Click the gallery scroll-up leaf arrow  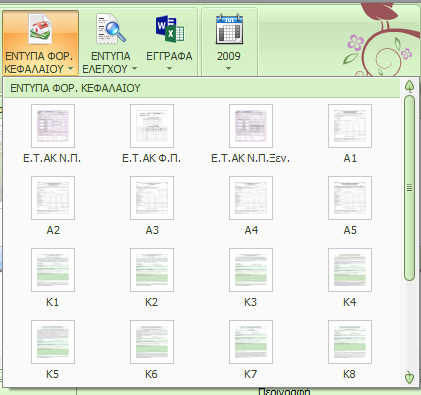tap(409, 86)
